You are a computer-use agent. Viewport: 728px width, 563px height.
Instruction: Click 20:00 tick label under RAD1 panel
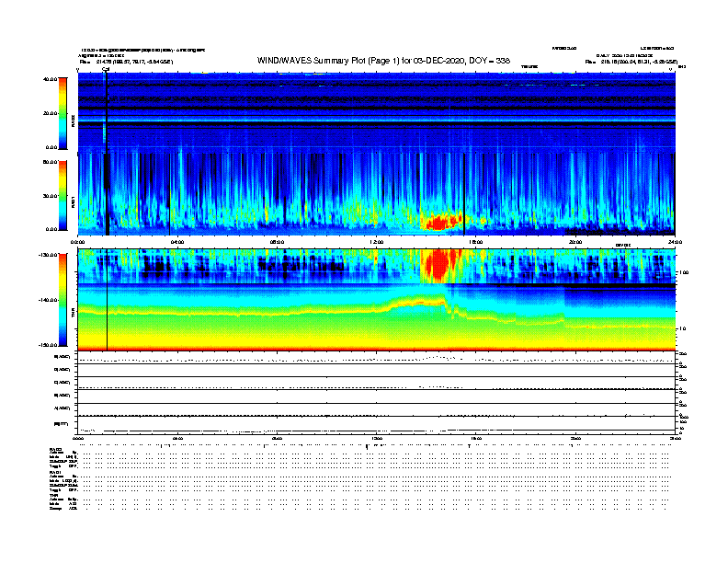[575, 242]
